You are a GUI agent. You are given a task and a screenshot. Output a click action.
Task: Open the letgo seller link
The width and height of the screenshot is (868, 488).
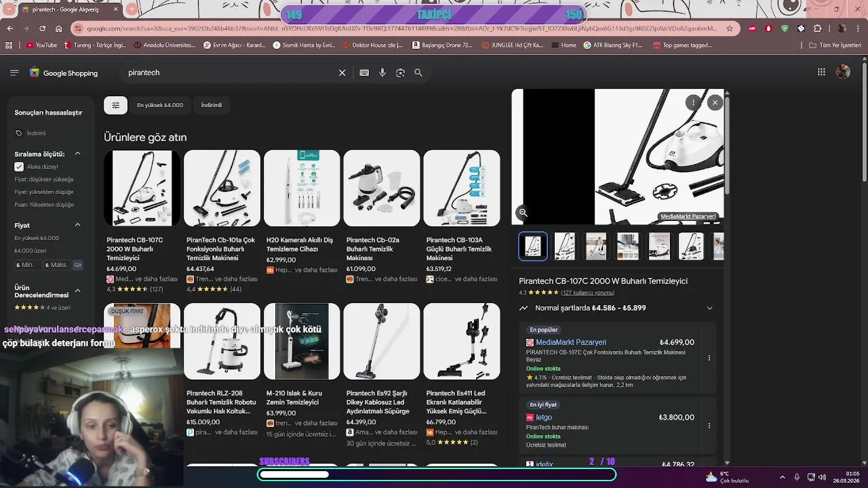544,418
